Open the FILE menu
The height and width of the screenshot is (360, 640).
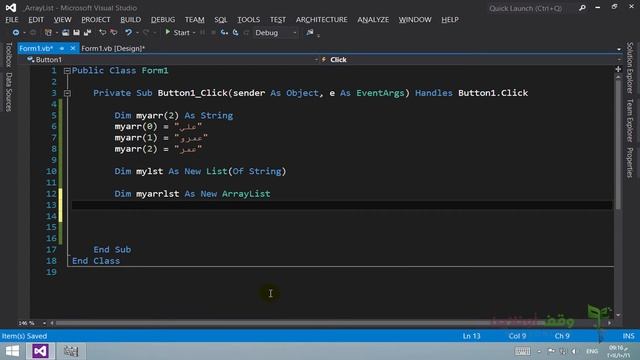(12, 20)
